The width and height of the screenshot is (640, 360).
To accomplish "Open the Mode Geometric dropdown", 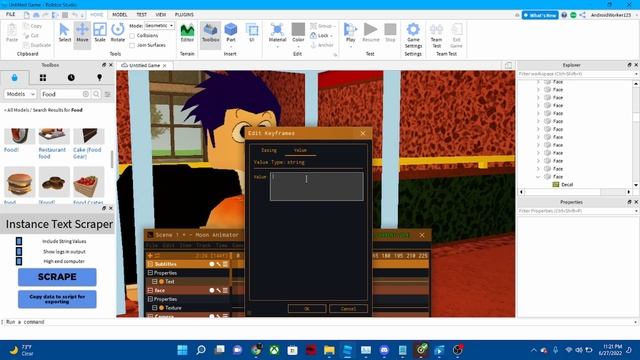I will pos(159,25).
